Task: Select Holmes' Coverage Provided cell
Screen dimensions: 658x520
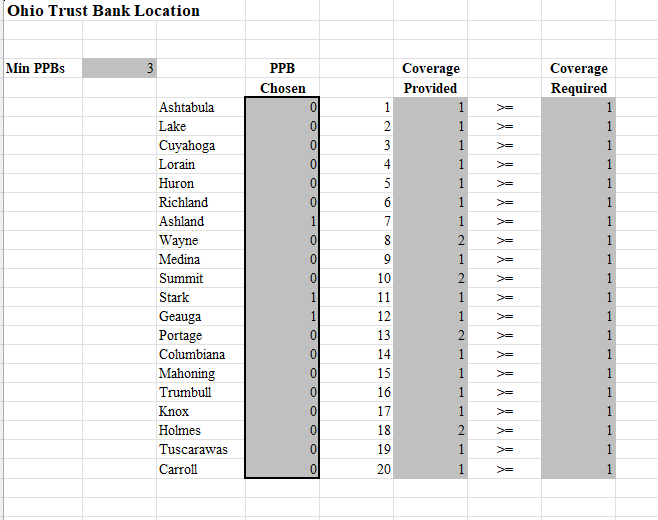Action: coord(431,430)
